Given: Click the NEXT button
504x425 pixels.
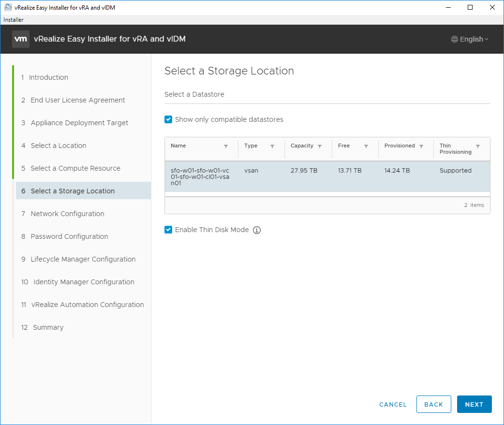Looking at the screenshot, I should (474, 404).
